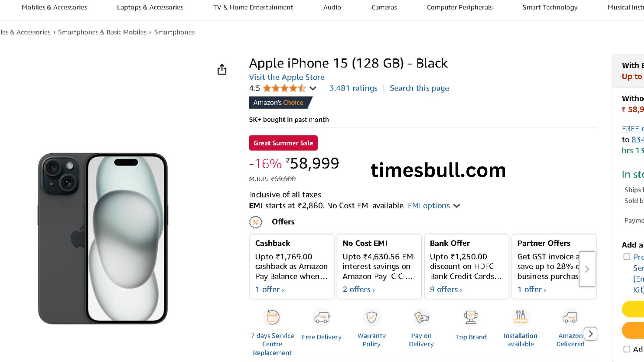Click the Installation available icon

click(520, 317)
